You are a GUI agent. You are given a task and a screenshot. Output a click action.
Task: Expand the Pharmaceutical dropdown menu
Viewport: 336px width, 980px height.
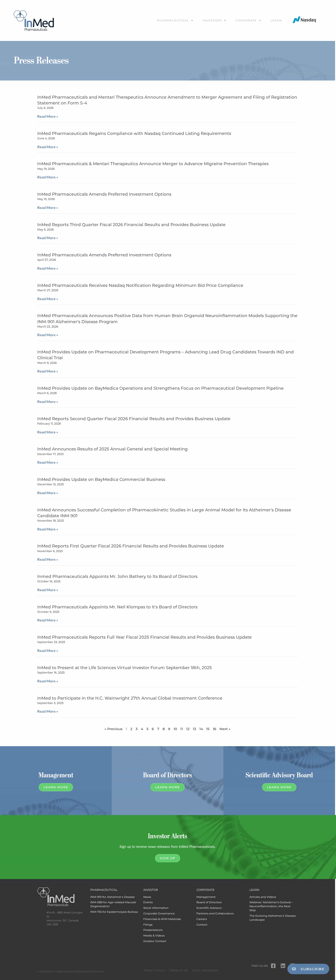(x=175, y=20)
